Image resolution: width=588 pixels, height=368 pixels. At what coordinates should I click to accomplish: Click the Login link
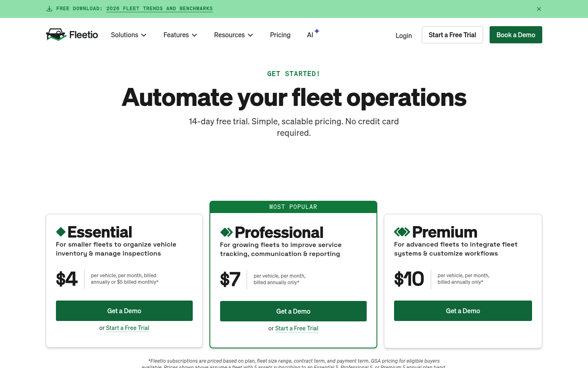pos(403,36)
